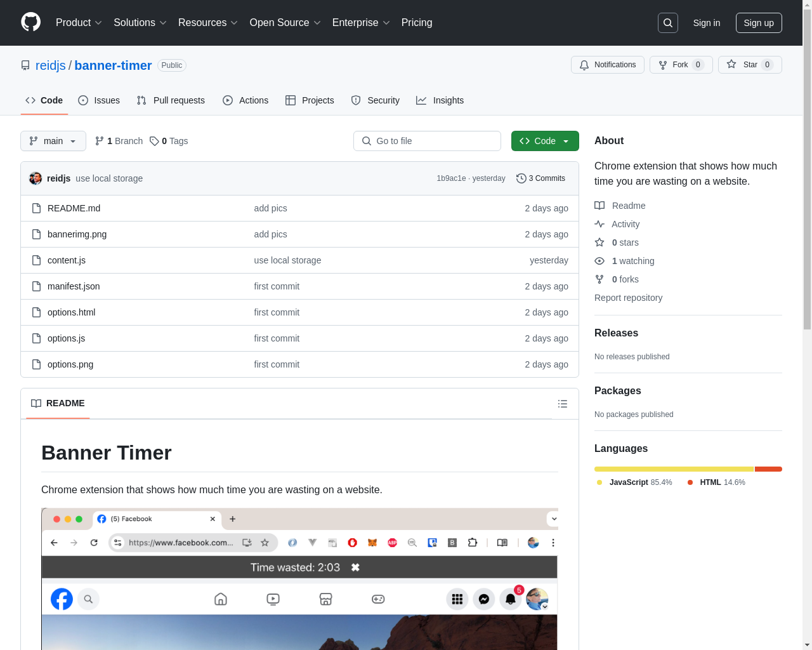Viewport: 812px width, 650px height.
Task: Switch to the Insights tab
Action: click(x=440, y=100)
